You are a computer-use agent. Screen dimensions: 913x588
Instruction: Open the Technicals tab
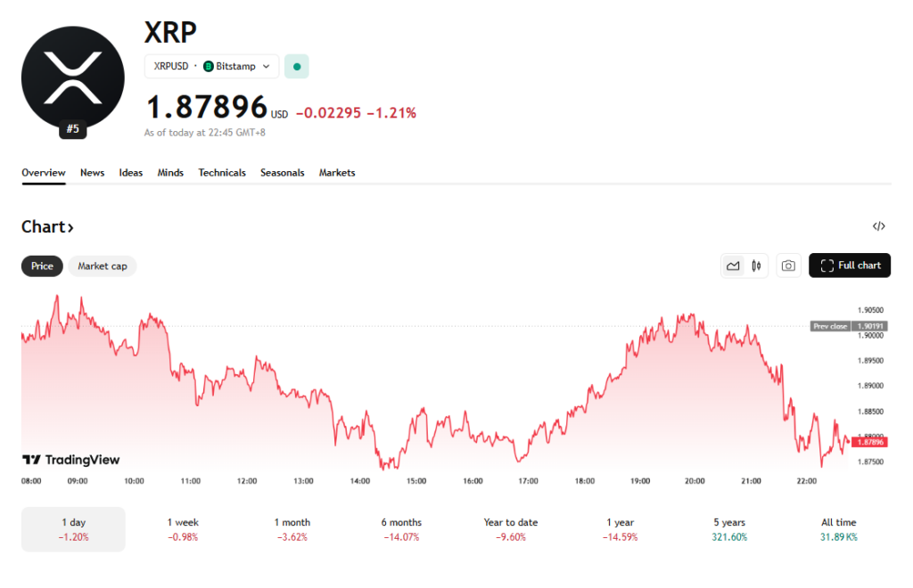pyautogui.click(x=222, y=173)
